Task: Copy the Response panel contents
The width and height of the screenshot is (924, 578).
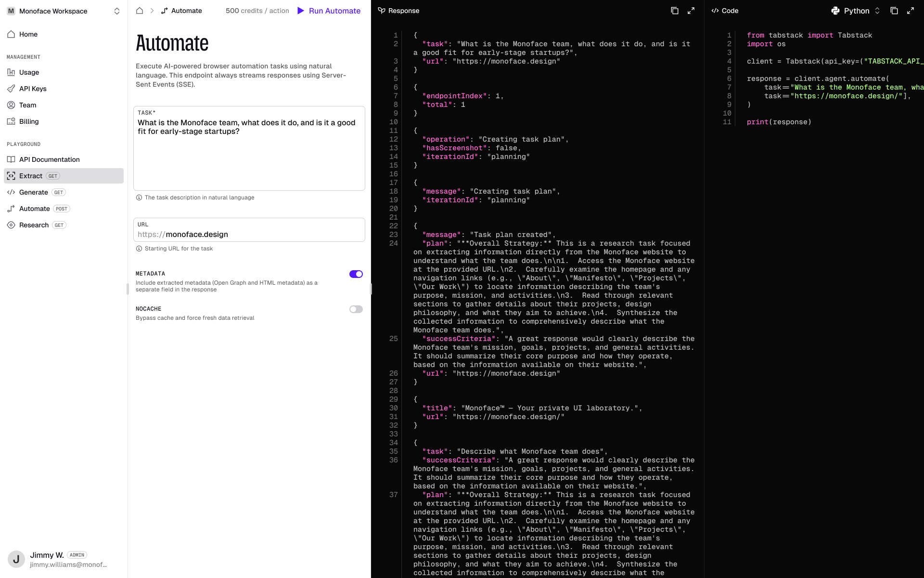Action: (x=675, y=11)
